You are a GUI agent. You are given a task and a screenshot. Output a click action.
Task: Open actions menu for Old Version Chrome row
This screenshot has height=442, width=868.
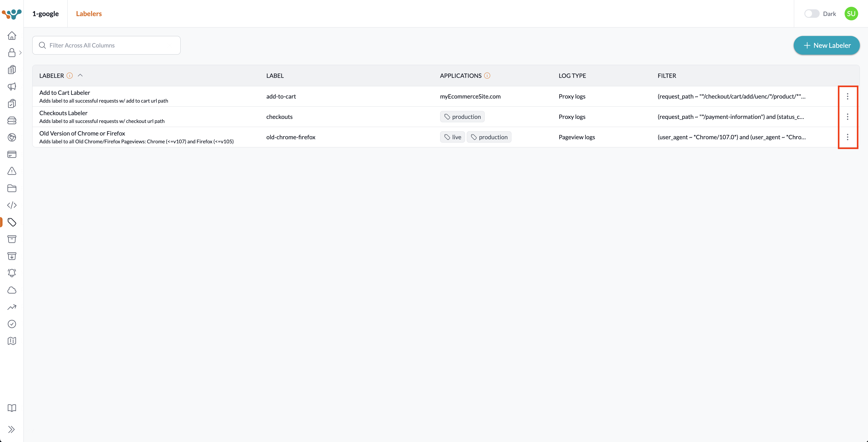(847, 137)
